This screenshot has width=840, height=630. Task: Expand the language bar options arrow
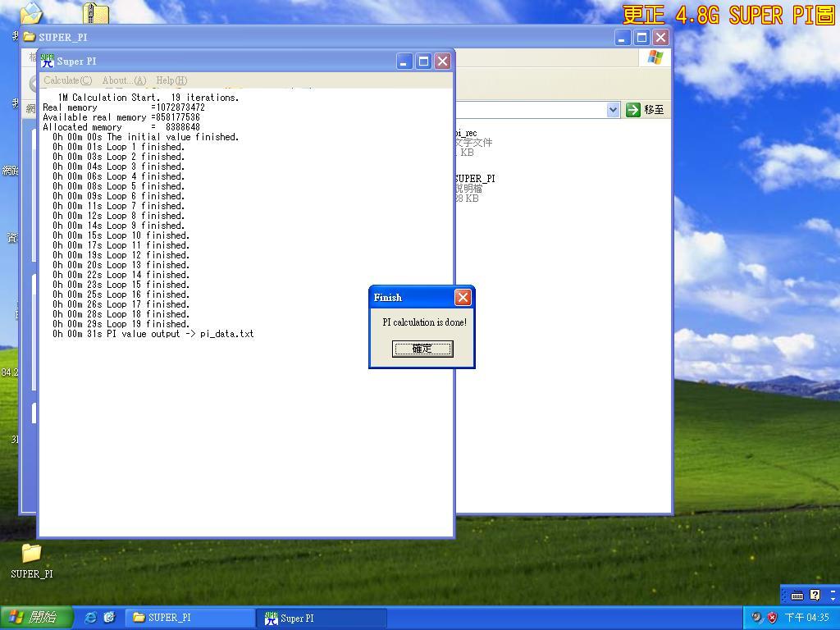click(833, 600)
